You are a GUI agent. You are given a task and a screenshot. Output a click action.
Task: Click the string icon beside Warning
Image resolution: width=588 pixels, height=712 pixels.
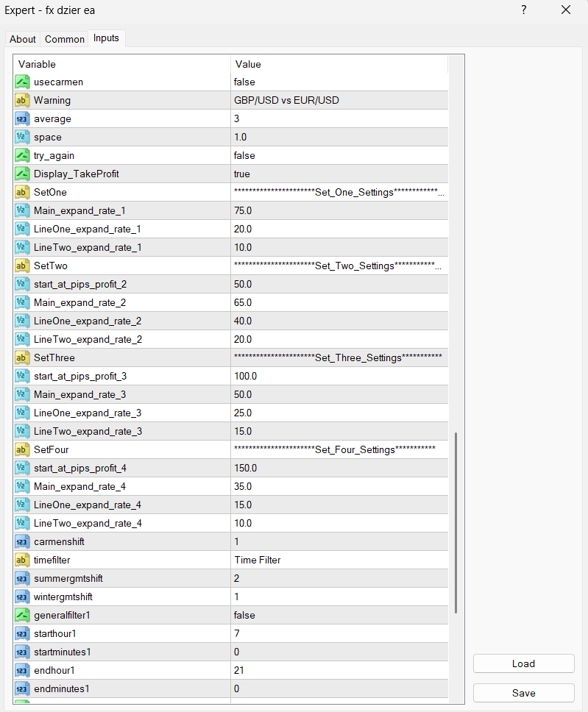(22, 100)
